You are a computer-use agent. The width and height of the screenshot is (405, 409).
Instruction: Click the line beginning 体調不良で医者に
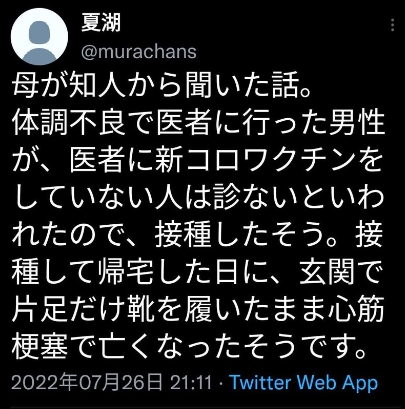point(198,123)
